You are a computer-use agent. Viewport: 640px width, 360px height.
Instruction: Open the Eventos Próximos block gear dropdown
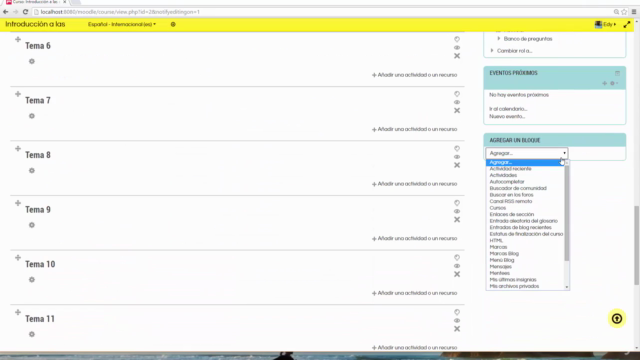click(x=613, y=83)
